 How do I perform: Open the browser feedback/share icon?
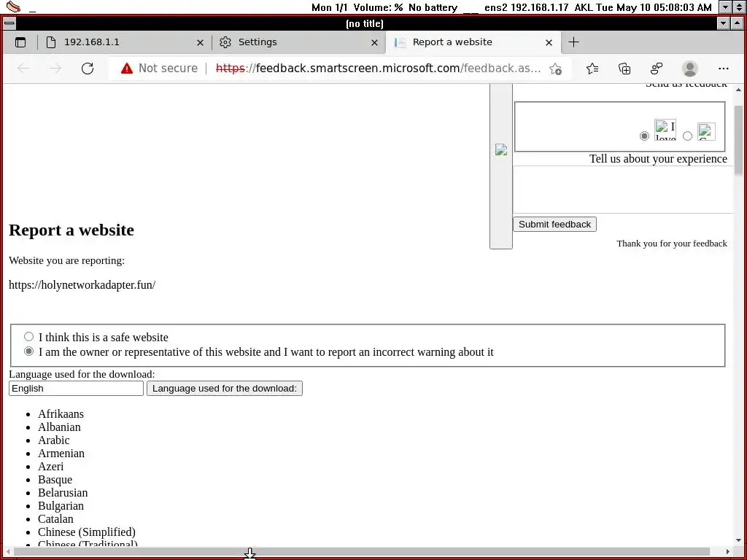tap(657, 69)
